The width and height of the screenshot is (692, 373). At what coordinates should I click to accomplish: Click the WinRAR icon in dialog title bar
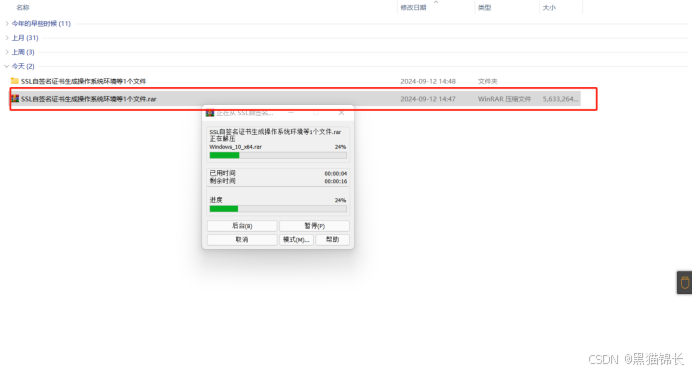pyautogui.click(x=210, y=113)
